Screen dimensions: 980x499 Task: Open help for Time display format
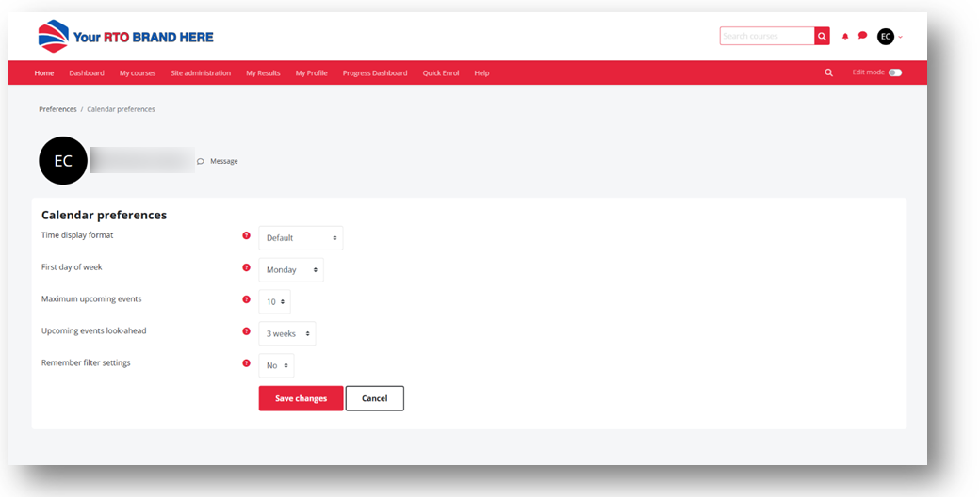(x=247, y=236)
